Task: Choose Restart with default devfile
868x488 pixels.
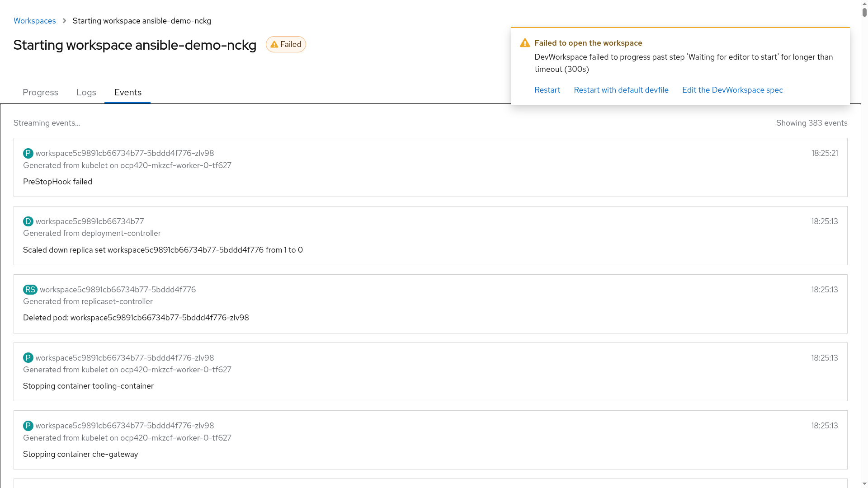Action: [621, 90]
